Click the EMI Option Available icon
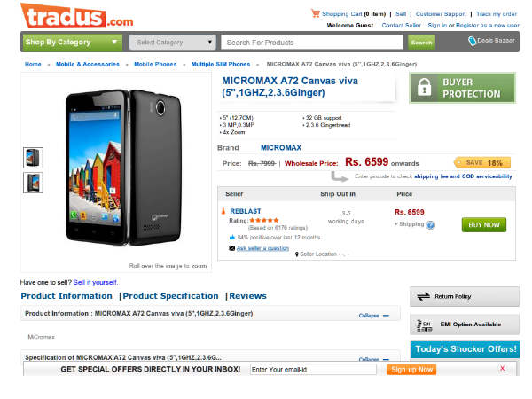 (x=424, y=325)
